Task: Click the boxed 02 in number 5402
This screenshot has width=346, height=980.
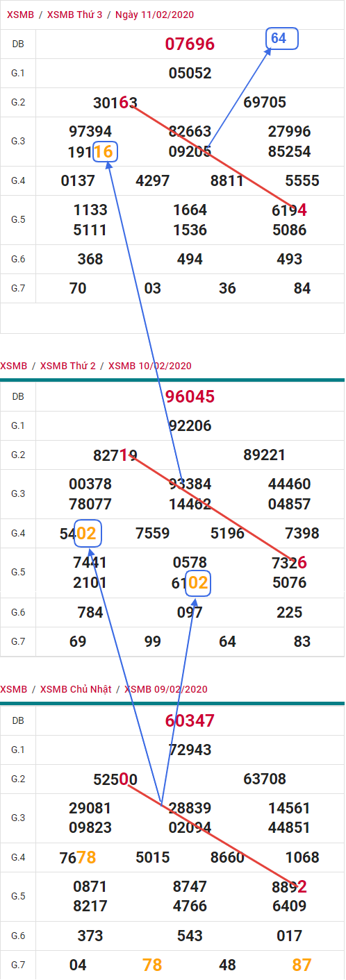Action: click(88, 534)
